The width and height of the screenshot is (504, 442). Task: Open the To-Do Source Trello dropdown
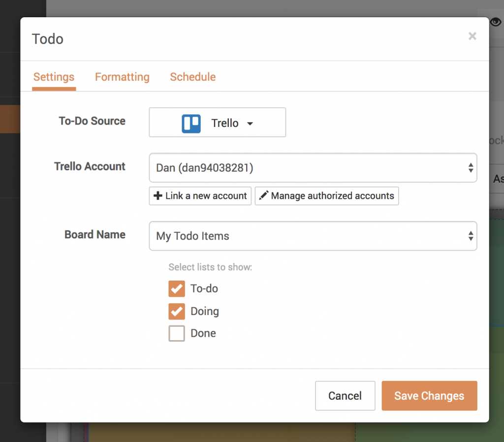point(217,123)
